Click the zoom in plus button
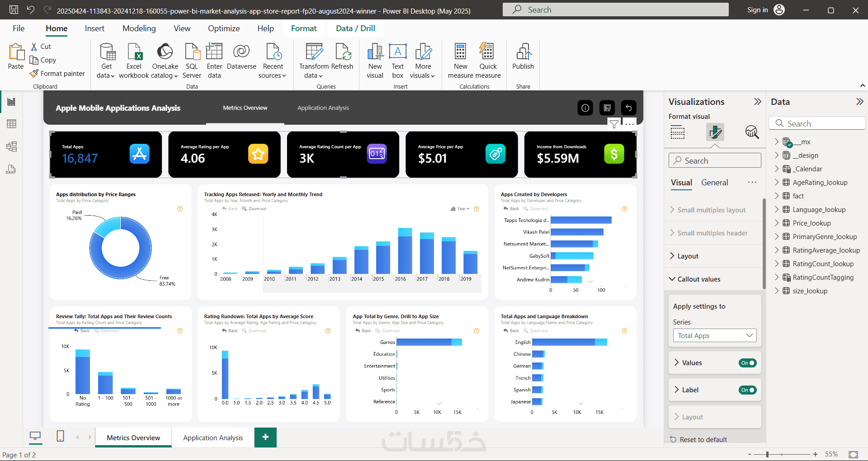868x461 pixels. [815, 454]
